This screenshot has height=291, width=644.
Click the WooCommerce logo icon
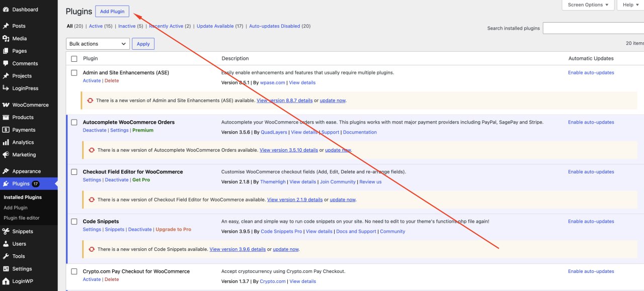coord(6,105)
